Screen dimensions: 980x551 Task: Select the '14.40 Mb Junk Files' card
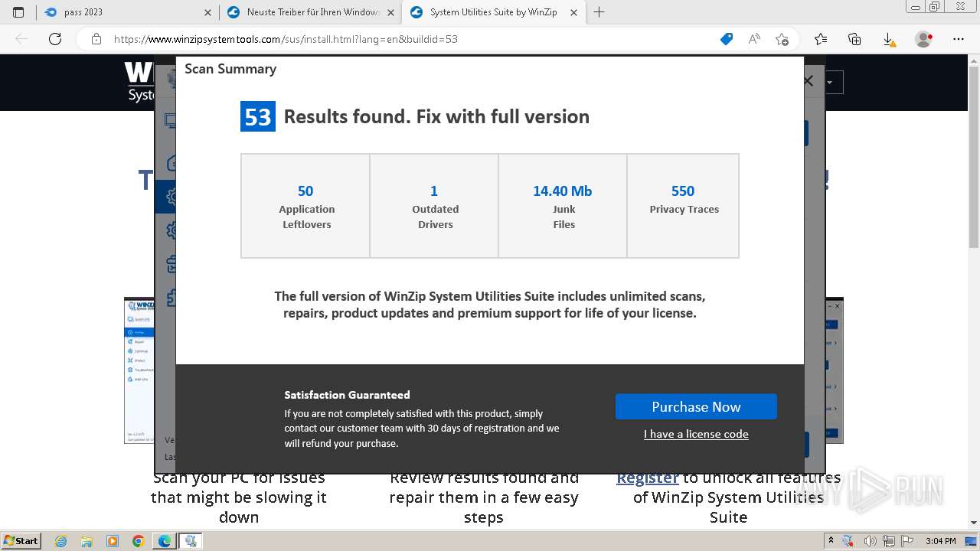click(x=563, y=206)
